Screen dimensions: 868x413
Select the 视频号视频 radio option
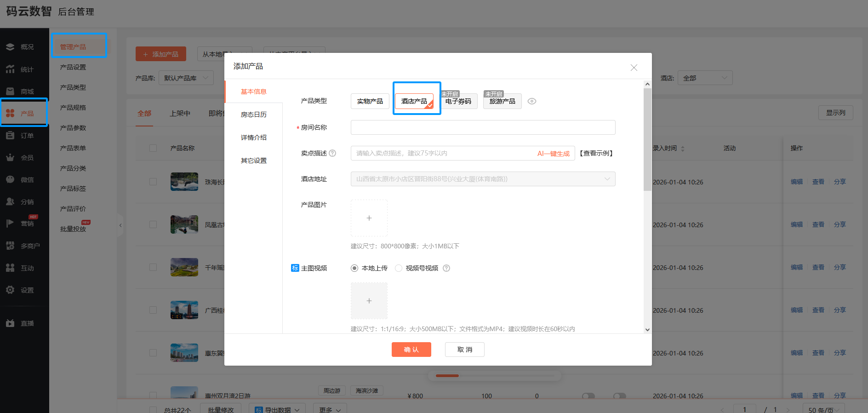pyautogui.click(x=399, y=268)
